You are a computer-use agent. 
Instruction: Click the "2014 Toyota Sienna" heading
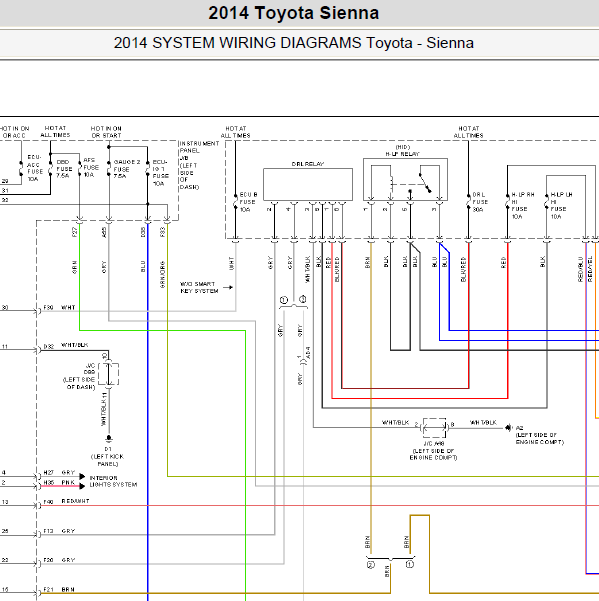294,13
